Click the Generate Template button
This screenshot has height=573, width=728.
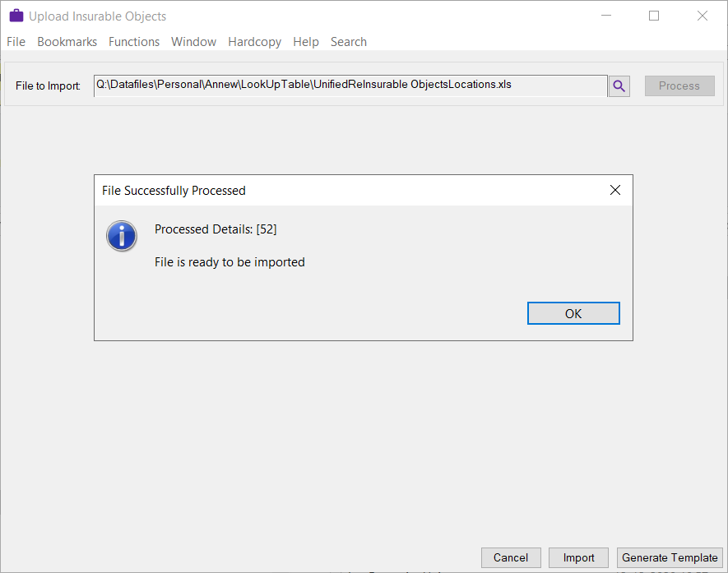pyautogui.click(x=670, y=557)
